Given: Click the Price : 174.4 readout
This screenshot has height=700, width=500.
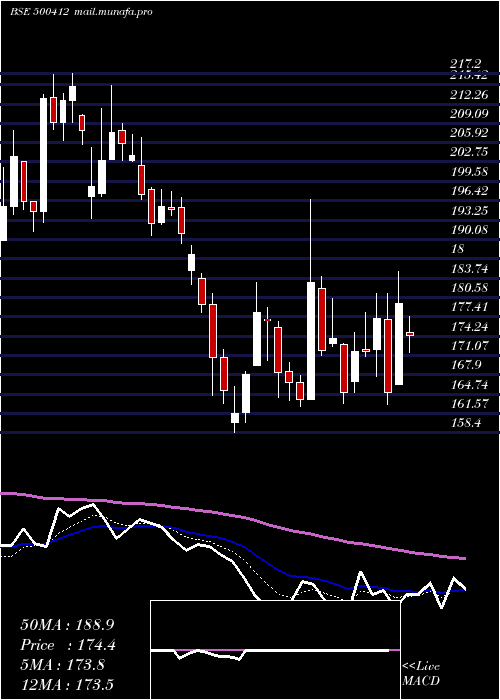Looking at the screenshot, I should point(68,645).
